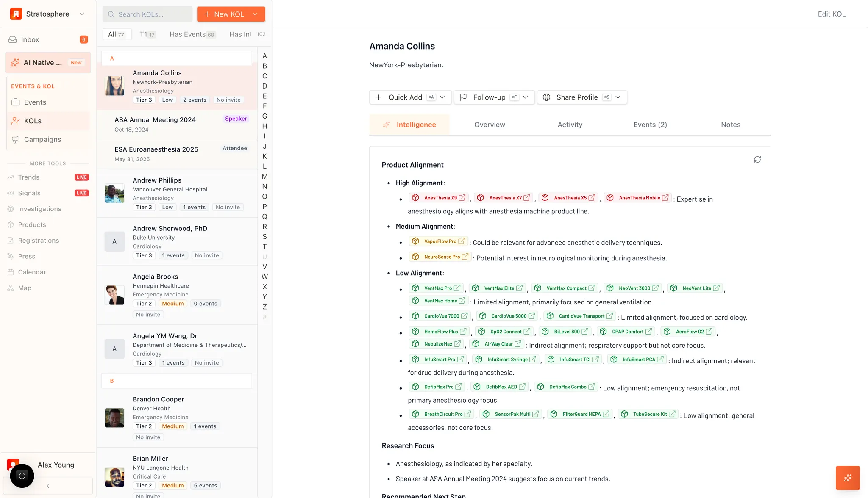The width and height of the screenshot is (868, 498).
Task: Click the Edit KOL button
Action: 831,14
